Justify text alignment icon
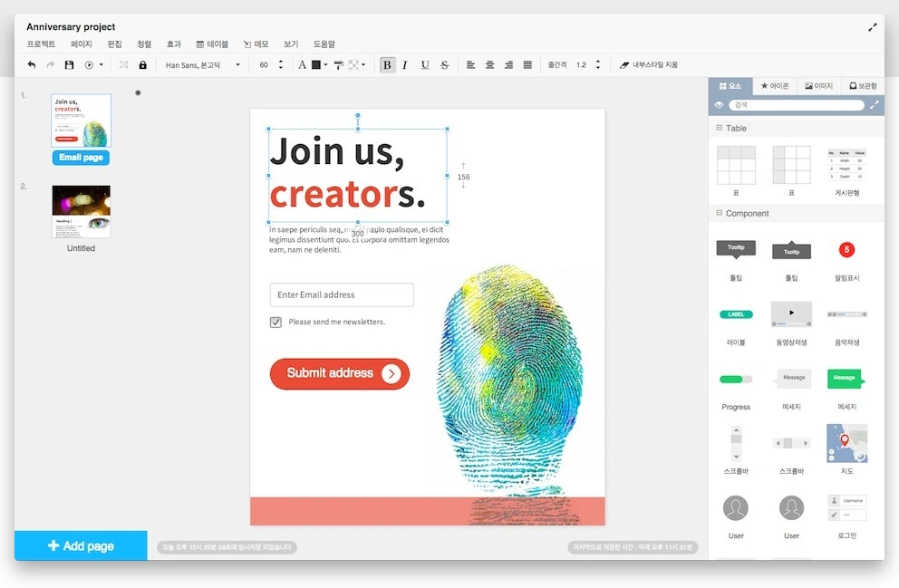899x588 pixels. tap(527, 64)
